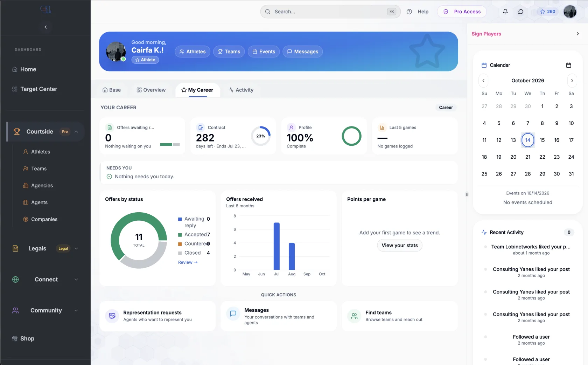Click the 260 stars badge
588x365 pixels.
tap(548, 12)
